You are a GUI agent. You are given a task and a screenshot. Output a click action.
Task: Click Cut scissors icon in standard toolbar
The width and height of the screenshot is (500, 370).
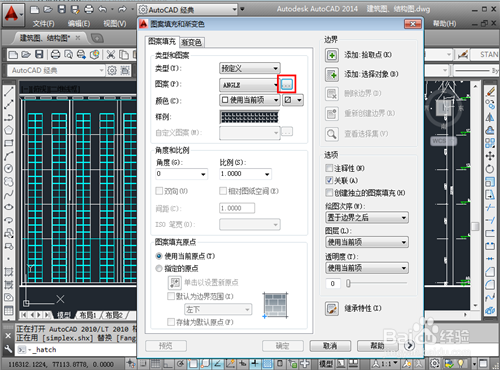pyautogui.click(x=111, y=54)
